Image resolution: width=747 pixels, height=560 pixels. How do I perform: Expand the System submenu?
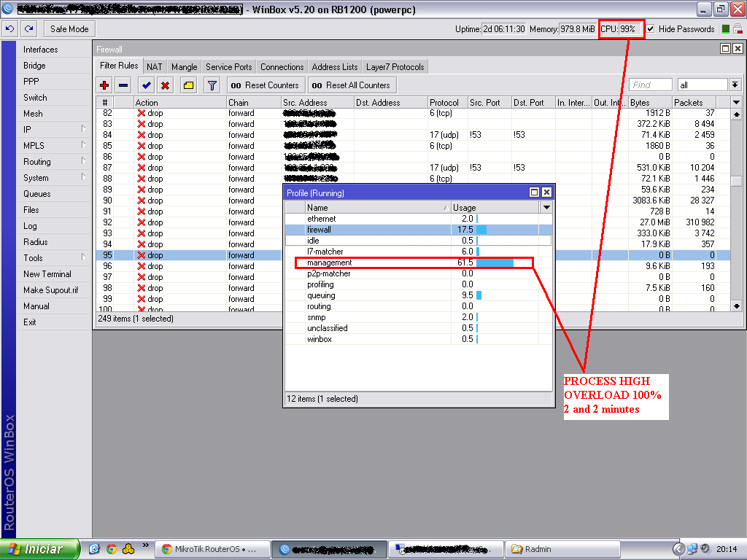[83, 177]
